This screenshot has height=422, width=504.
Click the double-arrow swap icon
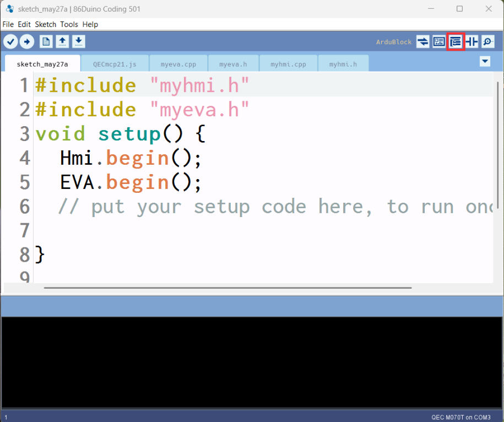coord(422,41)
